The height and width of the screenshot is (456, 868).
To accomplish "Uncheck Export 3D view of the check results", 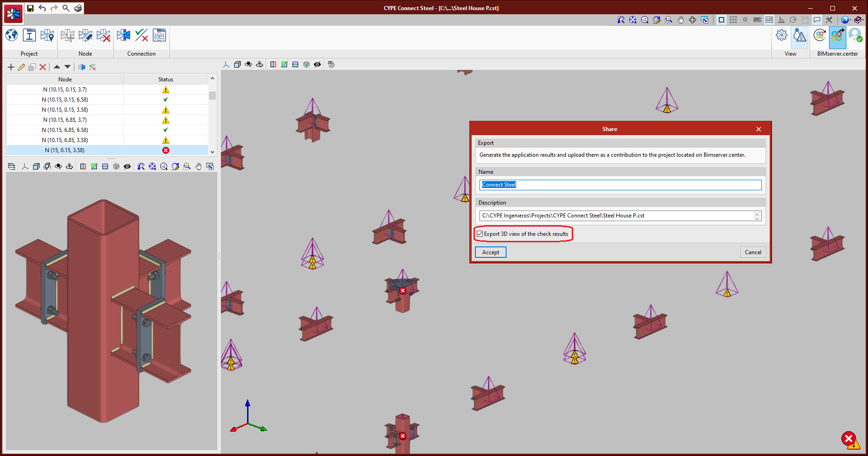I will (480, 234).
